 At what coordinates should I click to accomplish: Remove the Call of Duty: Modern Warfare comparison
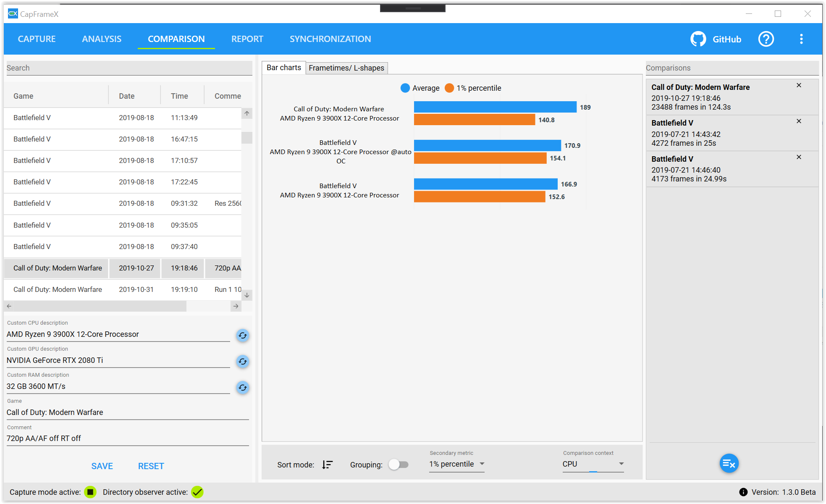[x=799, y=85]
